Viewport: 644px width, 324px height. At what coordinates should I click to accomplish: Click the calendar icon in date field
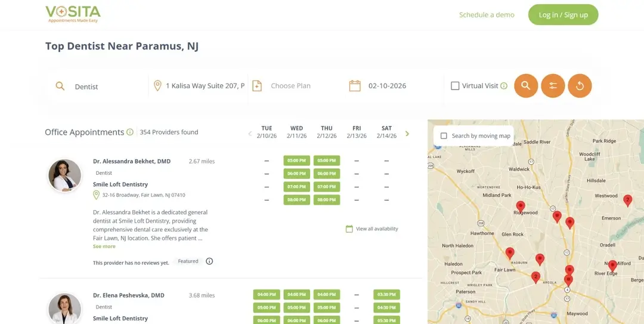[355, 86]
